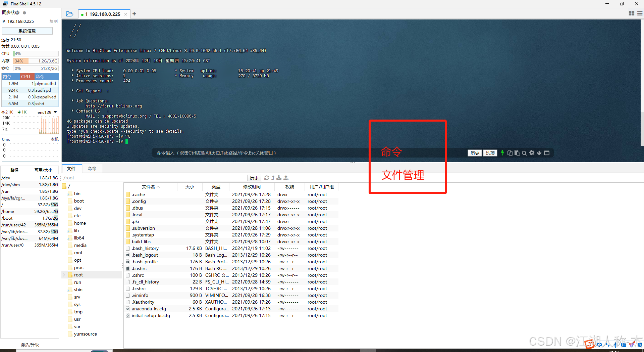Switch to the 文件 tab
Screen dimensions: 644x352
click(71, 169)
